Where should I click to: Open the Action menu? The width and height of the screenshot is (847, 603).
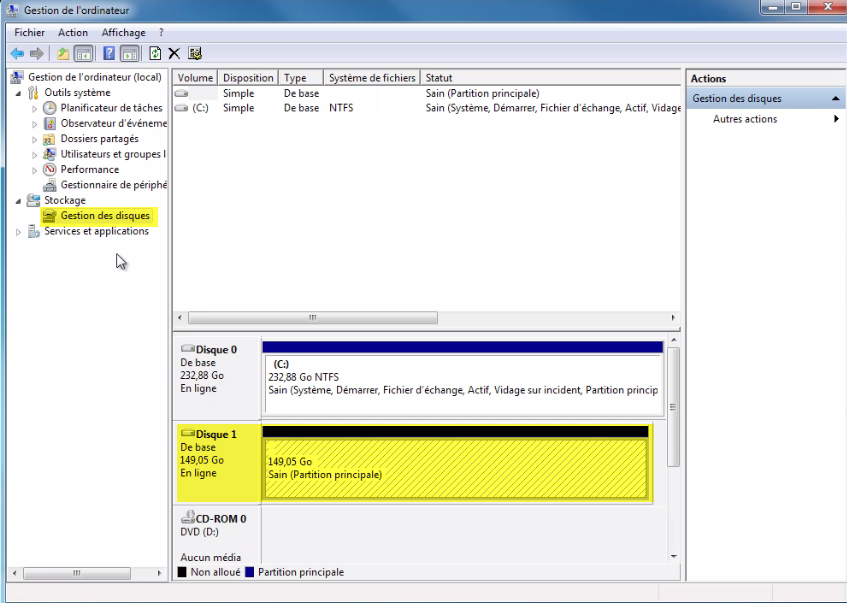(73, 32)
